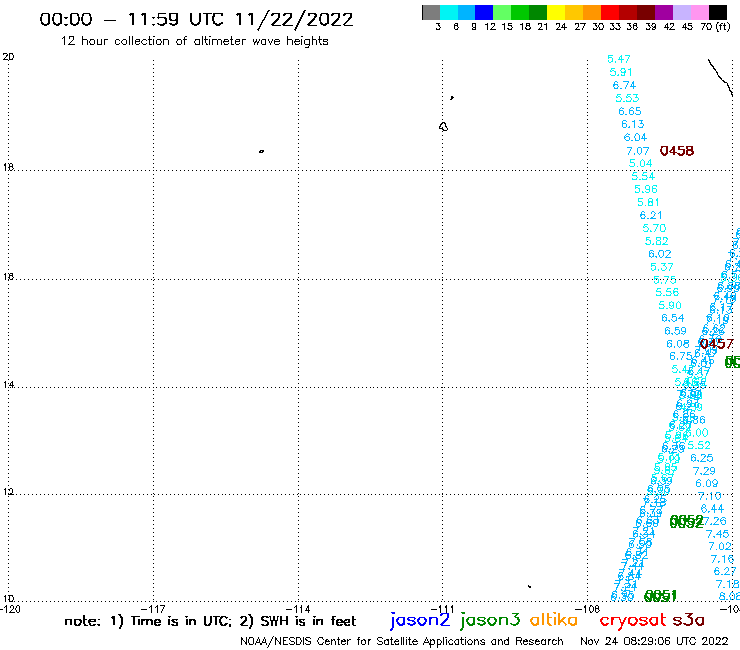This screenshot has width=740, height=650.
Task: Click the wave height value 7.29
Action: (x=704, y=471)
